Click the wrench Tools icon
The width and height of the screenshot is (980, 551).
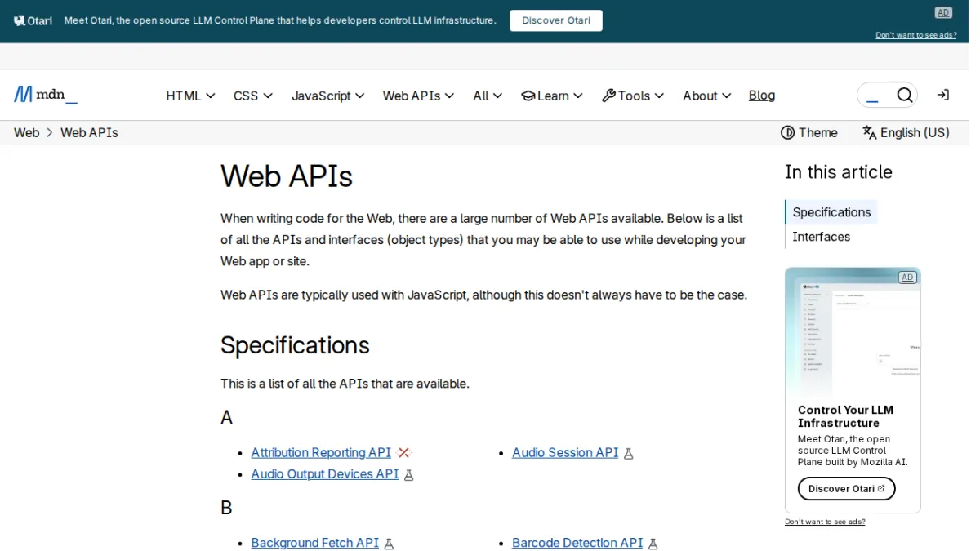[608, 96]
